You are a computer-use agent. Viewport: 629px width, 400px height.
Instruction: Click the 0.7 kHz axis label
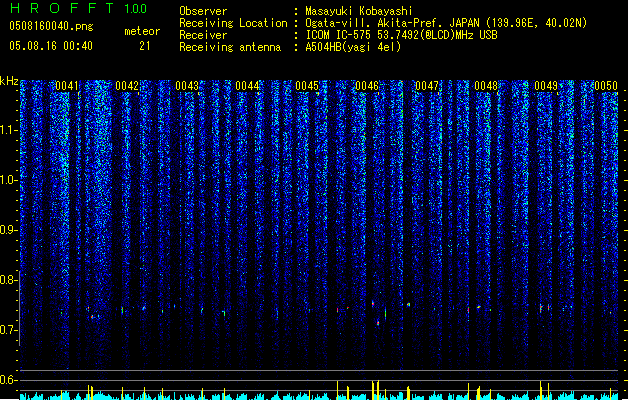[x=9, y=330]
